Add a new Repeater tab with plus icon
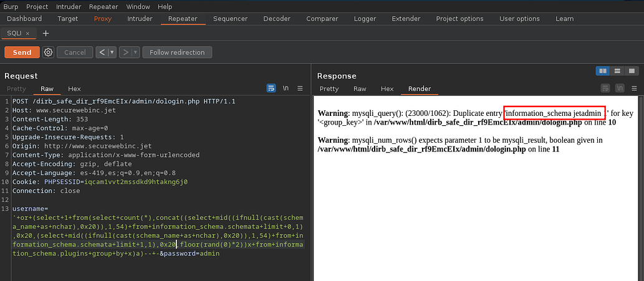The image size is (644, 281). pos(46,33)
